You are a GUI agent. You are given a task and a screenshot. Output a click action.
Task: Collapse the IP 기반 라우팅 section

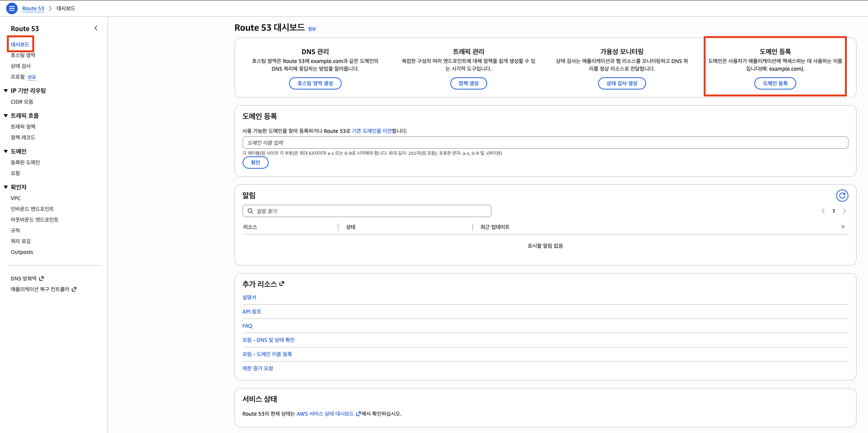[x=6, y=91]
